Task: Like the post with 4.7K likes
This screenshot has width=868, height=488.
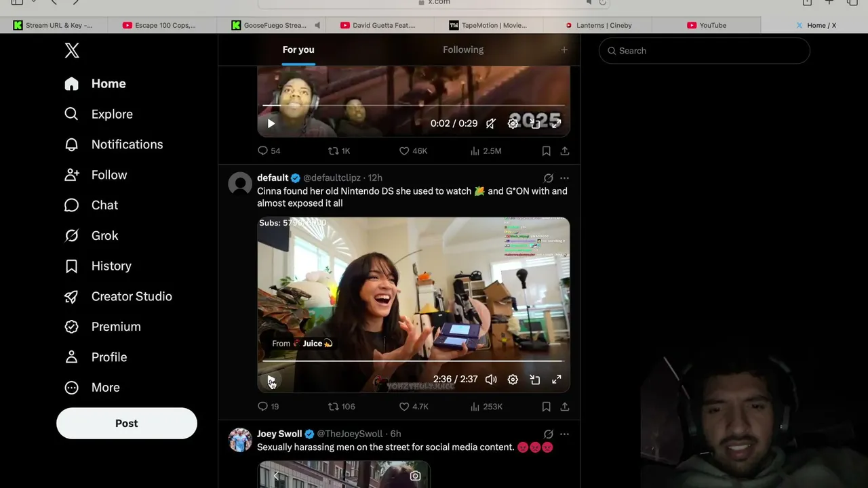Action: click(414, 407)
